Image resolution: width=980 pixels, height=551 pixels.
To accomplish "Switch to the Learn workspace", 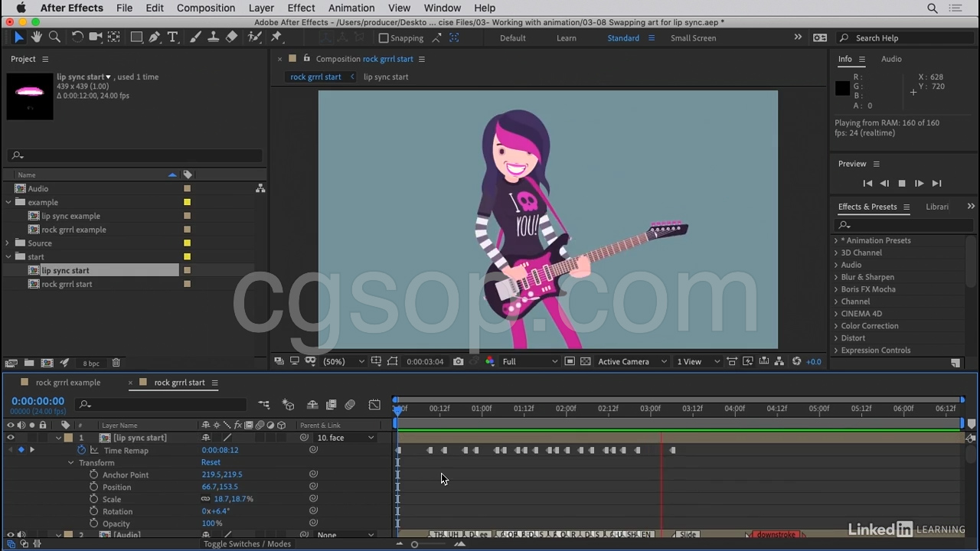I will click(x=567, y=38).
